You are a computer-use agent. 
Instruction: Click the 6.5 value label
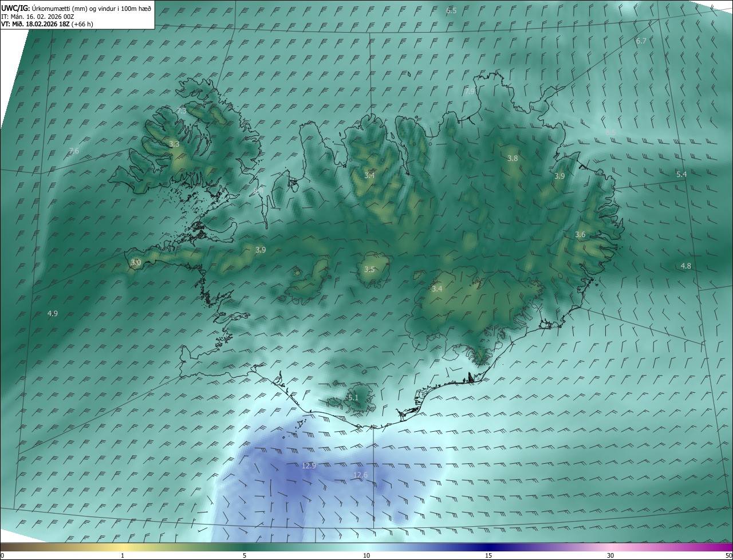pyautogui.click(x=451, y=10)
